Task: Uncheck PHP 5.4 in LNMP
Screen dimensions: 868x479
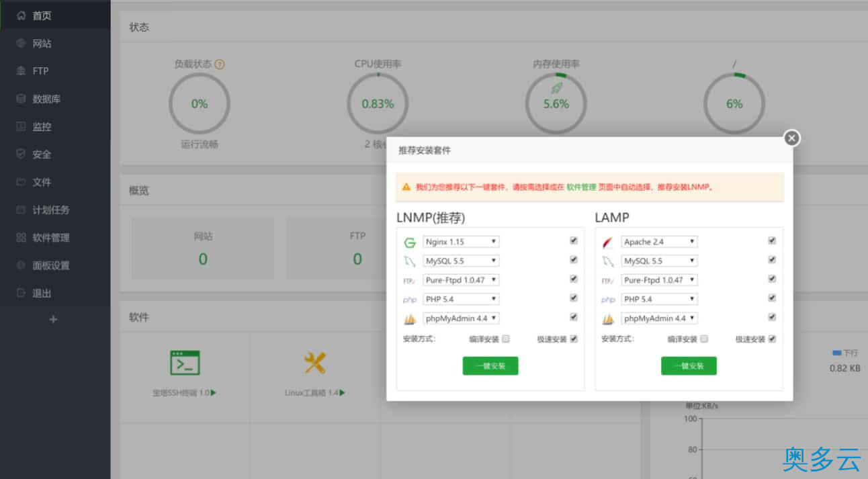Action: coord(573,298)
